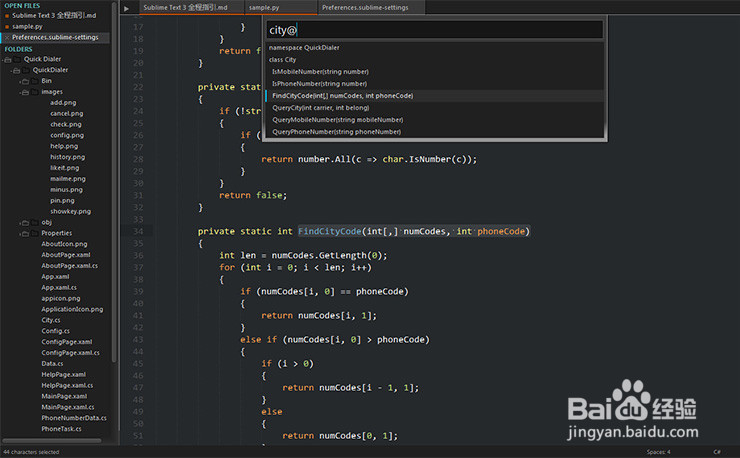This screenshot has width=740, height=458.
Task: Open likeit.png in the sidebar
Action: coord(65,168)
